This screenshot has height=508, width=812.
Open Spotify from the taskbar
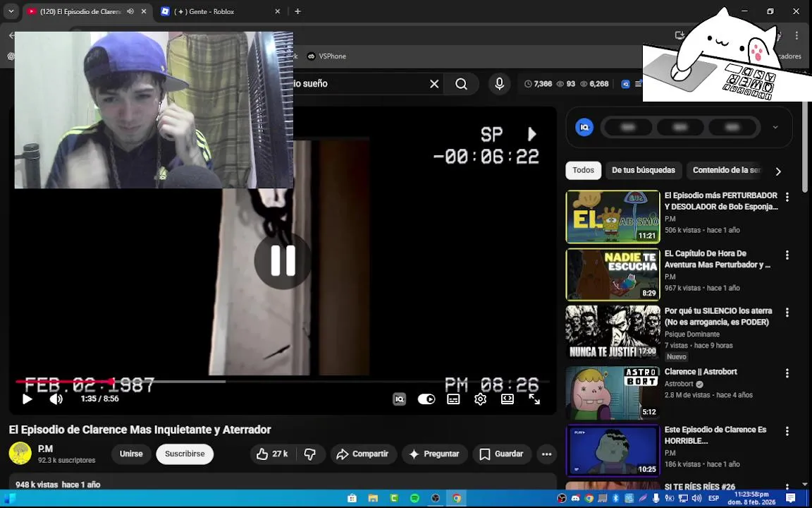click(414, 499)
